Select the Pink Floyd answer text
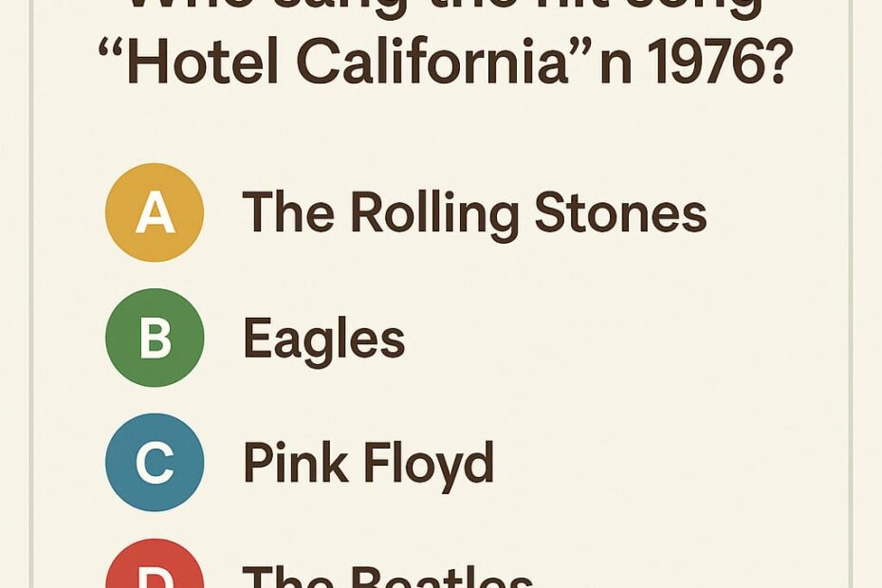 click(x=368, y=464)
